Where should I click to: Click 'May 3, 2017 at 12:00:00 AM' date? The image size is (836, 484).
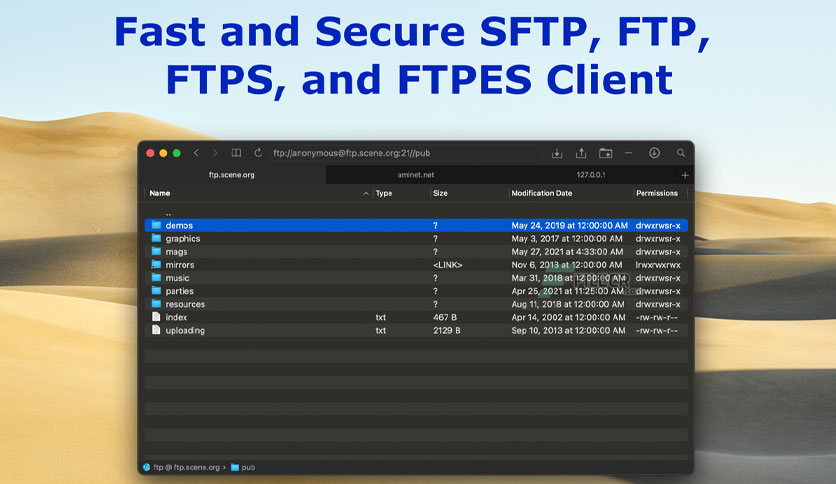click(567, 239)
